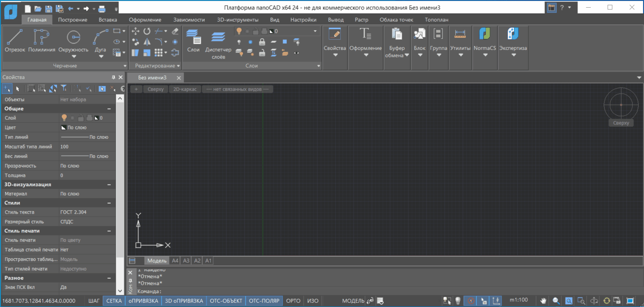The height and width of the screenshot is (307, 644).
Task: Click the Сверху view button in viewport
Action: pos(155,89)
